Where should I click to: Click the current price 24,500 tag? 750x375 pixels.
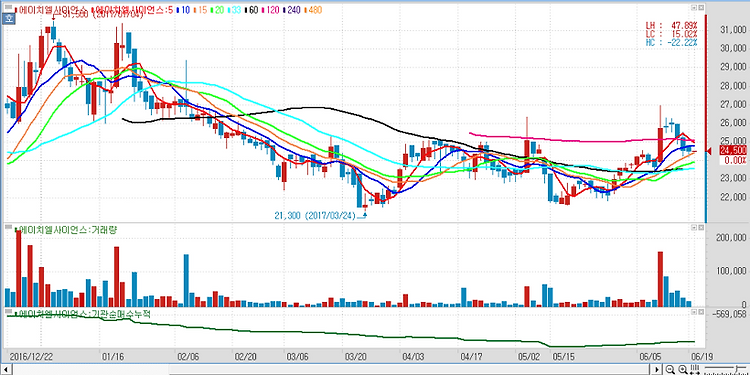pyautogui.click(x=733, y=151)
